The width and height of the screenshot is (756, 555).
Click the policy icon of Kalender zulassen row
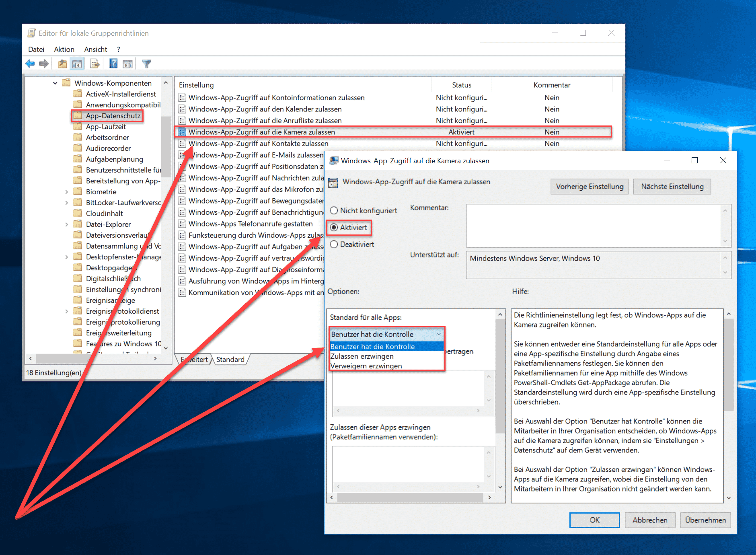point(182,109)
